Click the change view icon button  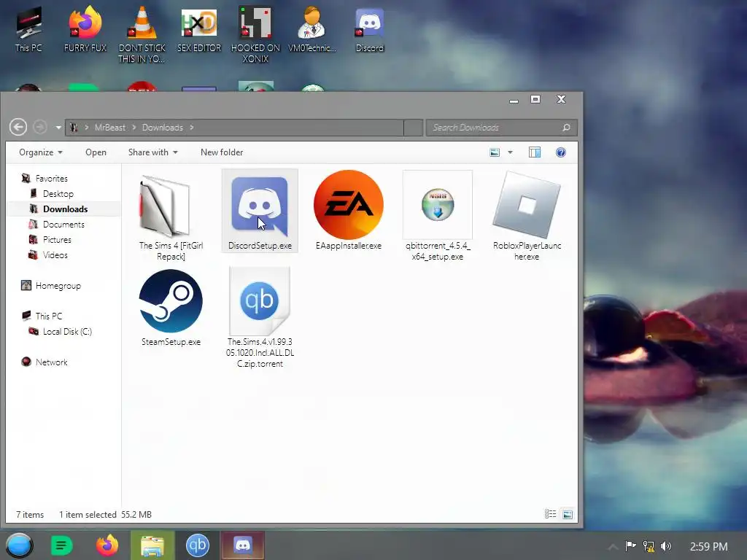(x=495, y=152)
